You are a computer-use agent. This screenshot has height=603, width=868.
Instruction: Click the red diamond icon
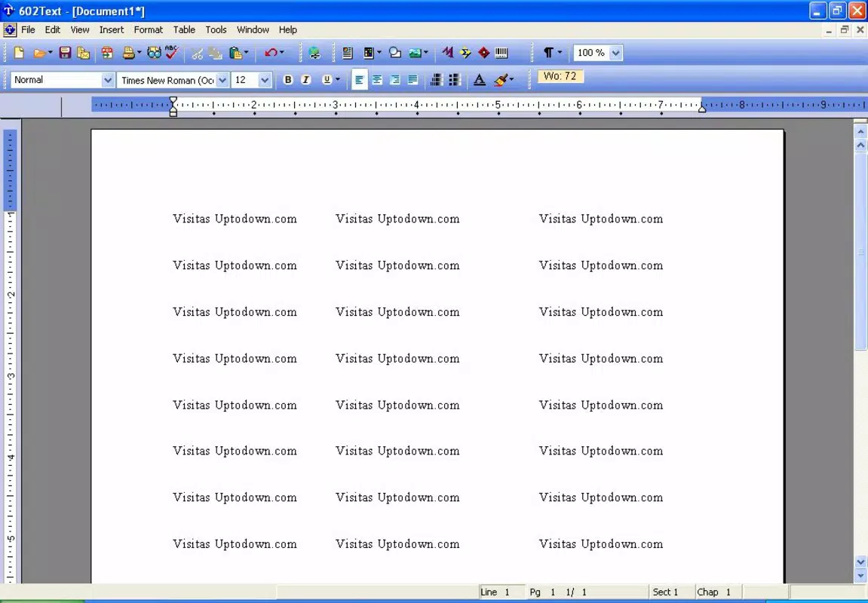coord(484,53)
